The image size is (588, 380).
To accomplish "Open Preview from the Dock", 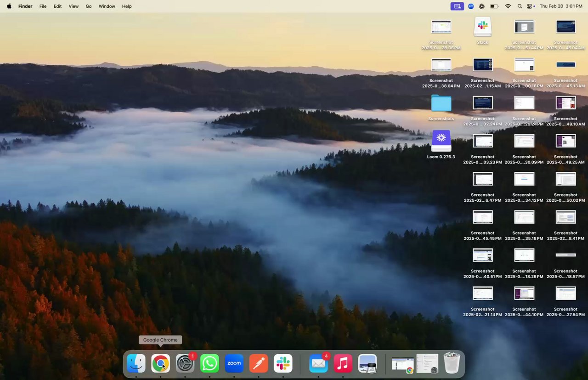I will (367, 363).
